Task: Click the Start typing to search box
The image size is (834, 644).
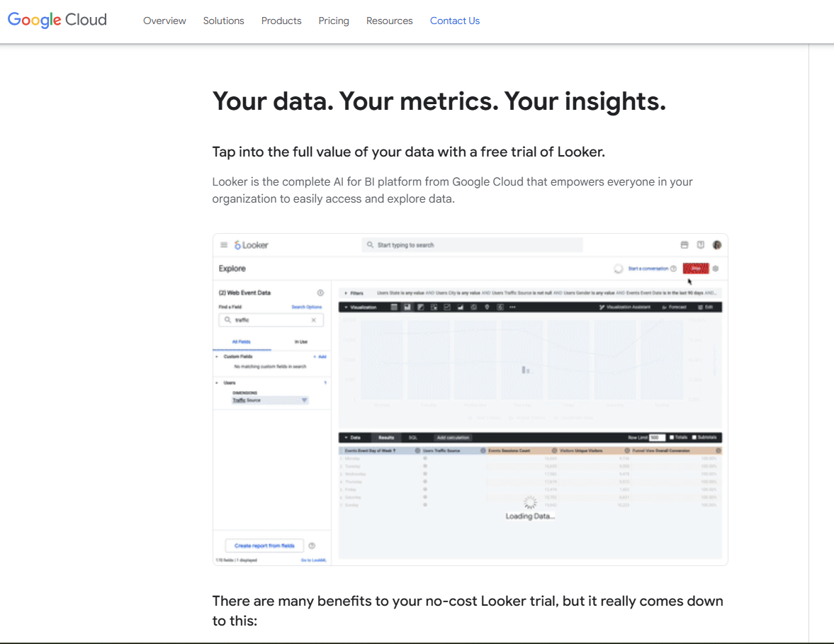Action: coord(473,245)
